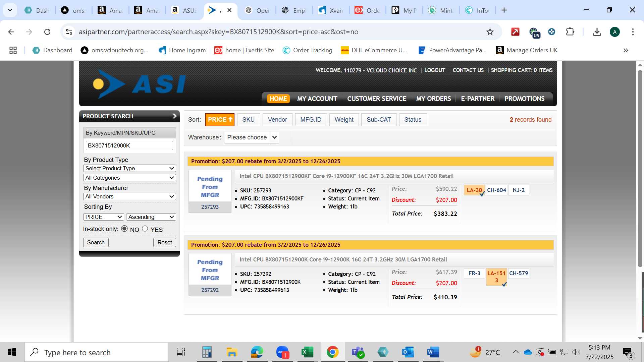This screenshot has width=644, height=362.
Task: Open the Chrome profile avatar A
Action: pyautogui.click(x=614, y=32)
